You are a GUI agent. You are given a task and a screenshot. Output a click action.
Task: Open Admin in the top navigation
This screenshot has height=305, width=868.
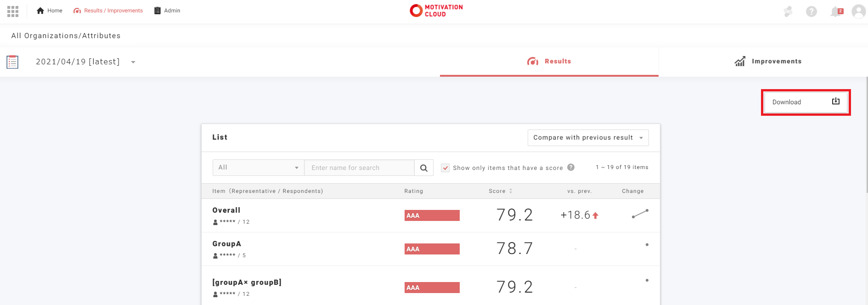click(167, 11)
